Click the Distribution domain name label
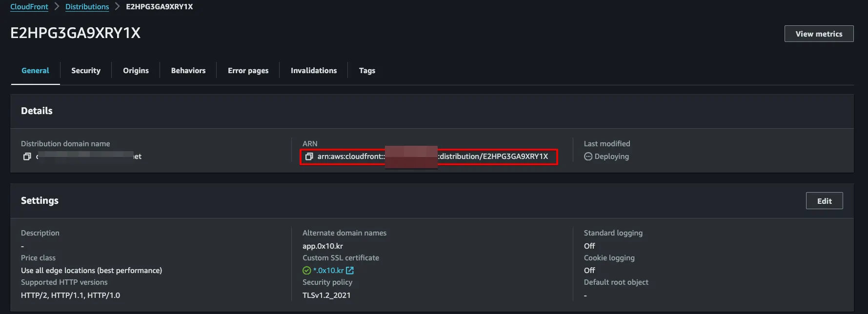Viewport: 868px width, 314px height. [x=65, y=144]
